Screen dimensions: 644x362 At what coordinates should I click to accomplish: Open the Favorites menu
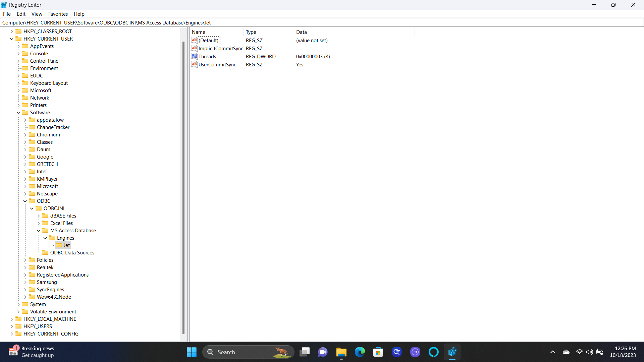pos(58,14)
